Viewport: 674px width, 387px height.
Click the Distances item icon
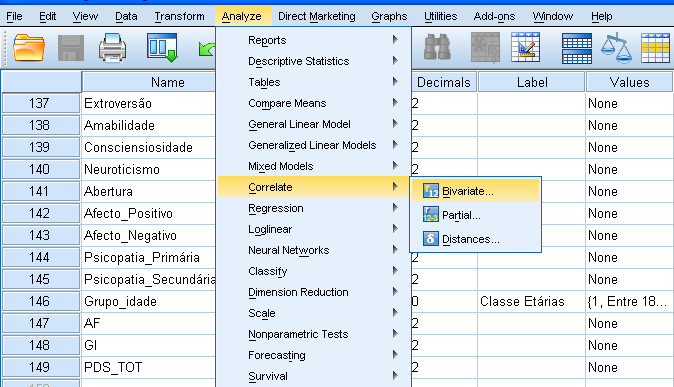(x=430, y=239)
